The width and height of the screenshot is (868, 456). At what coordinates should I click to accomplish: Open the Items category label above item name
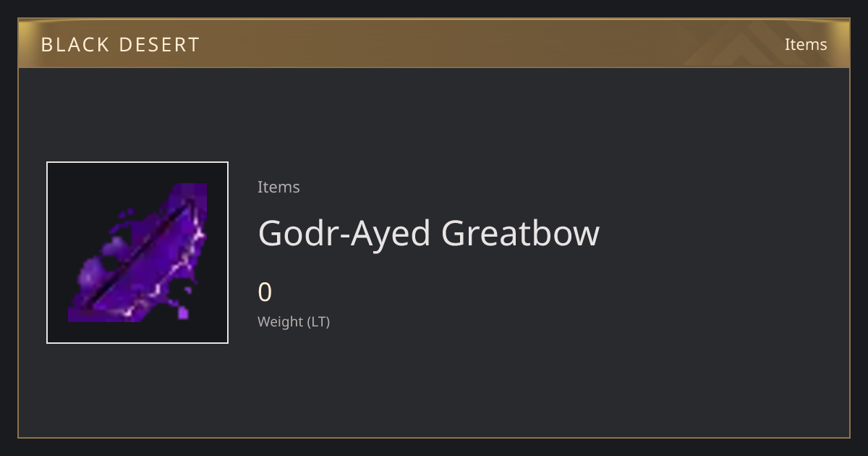pos(278,187)
